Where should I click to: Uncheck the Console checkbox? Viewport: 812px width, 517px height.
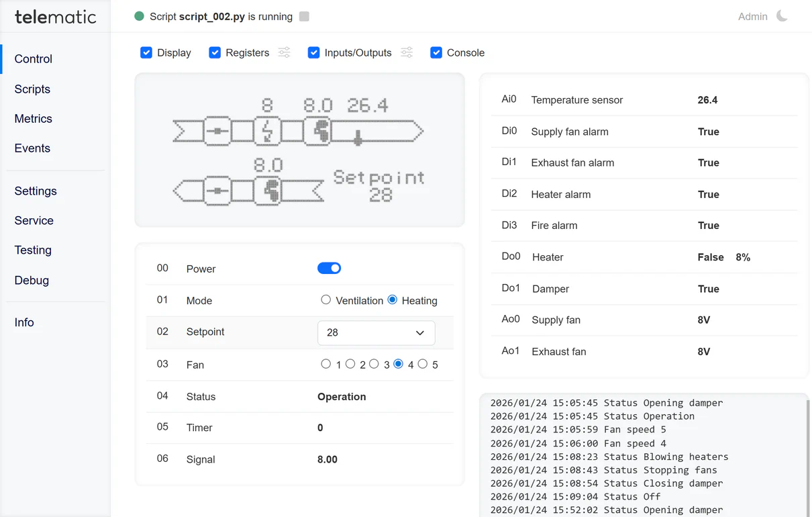pyautogui.click(x=436, y=52)
